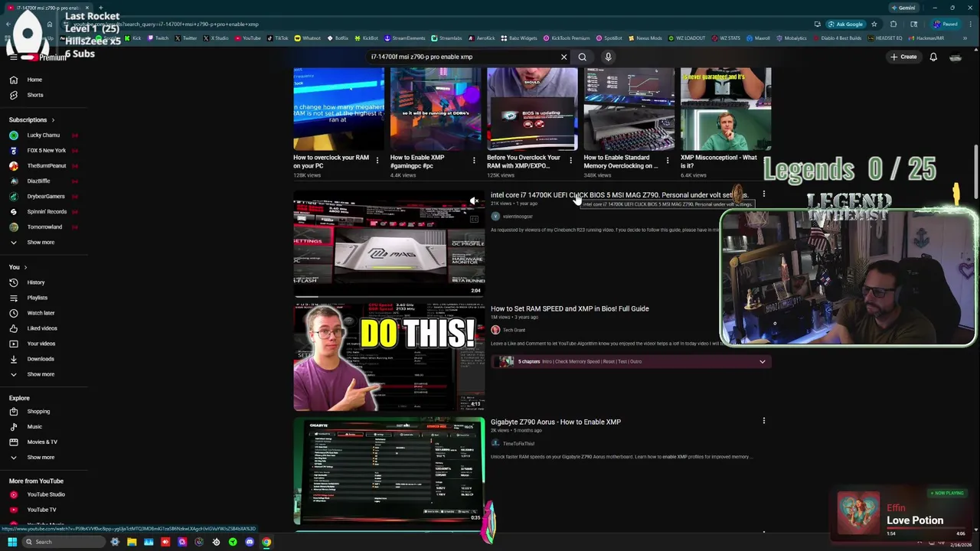980x551 pixels.
Task: Open more options for MSI UEFI video
Action: tap(763, 195)
